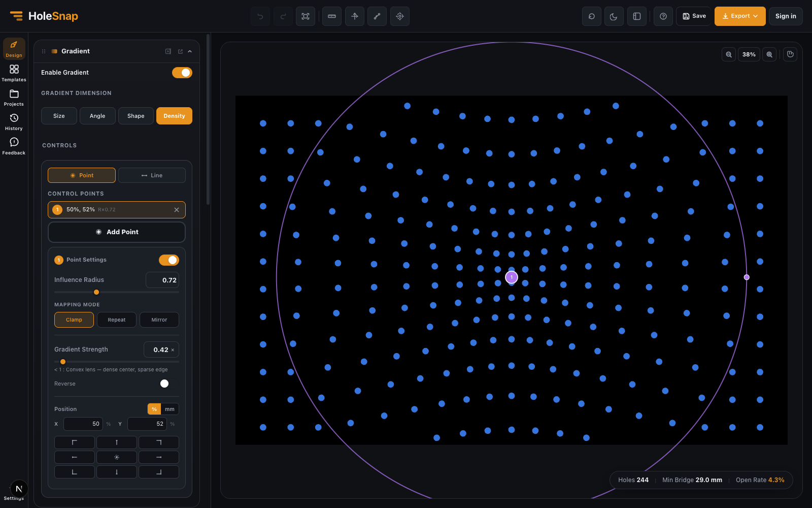Switch theme with the moon icon
812x508 pixels.
click(614, 16)
